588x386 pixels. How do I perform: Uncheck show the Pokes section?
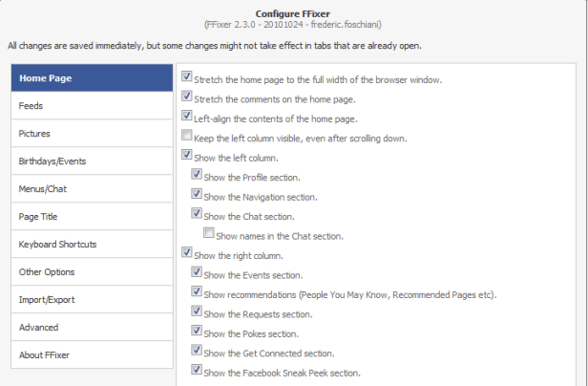pyautogui.click(x=198, y=332)
